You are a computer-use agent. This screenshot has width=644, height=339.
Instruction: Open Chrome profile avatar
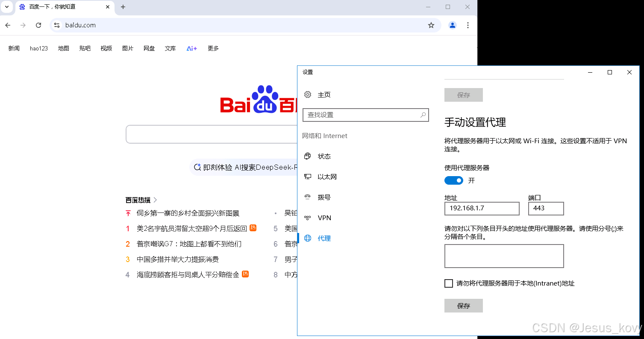[x=453, y=25]
